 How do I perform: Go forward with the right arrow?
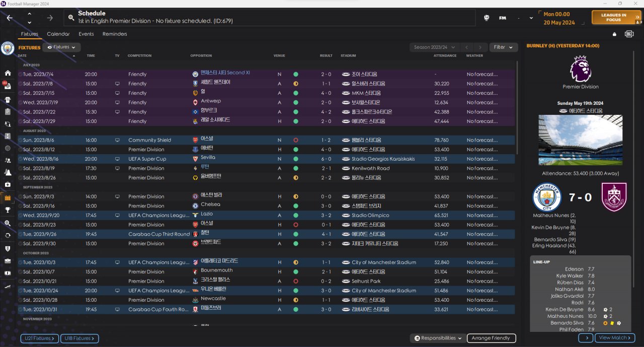[x=50, y=18]
